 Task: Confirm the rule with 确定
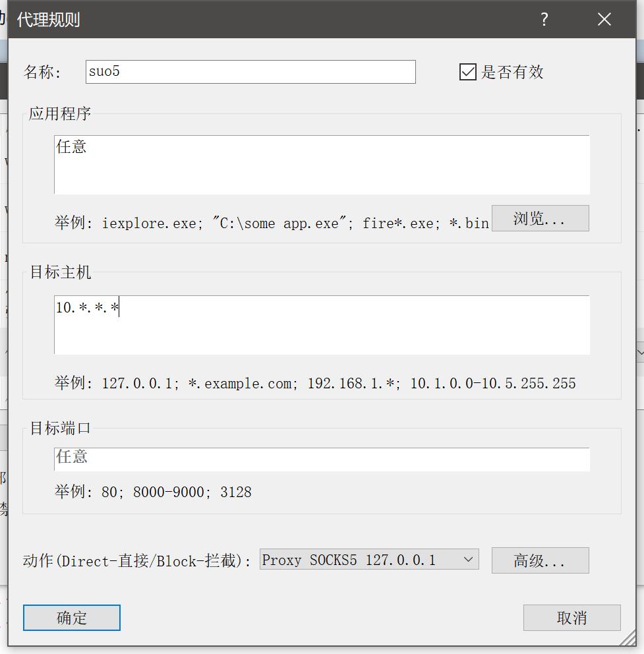tap(72, 618)
